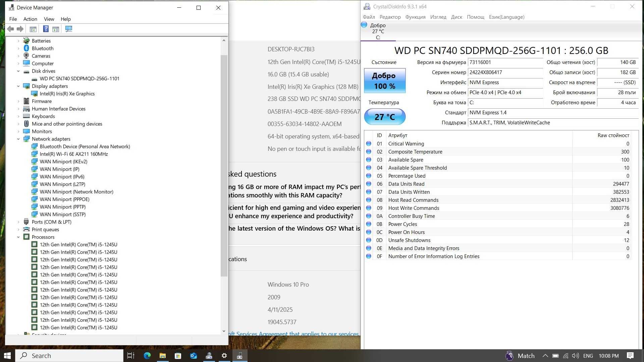
Task: Open the Файл menu in CrystalDiskInfo
Action: pos(369,17)
